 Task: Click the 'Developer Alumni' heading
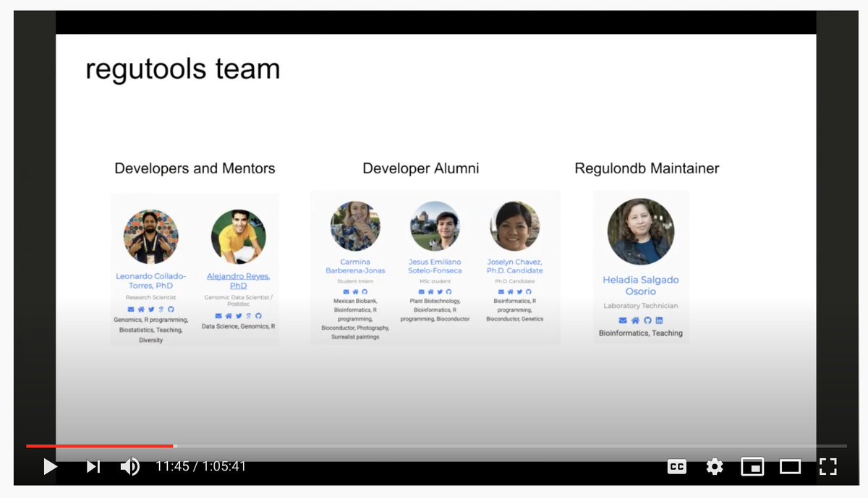(420, 168)
